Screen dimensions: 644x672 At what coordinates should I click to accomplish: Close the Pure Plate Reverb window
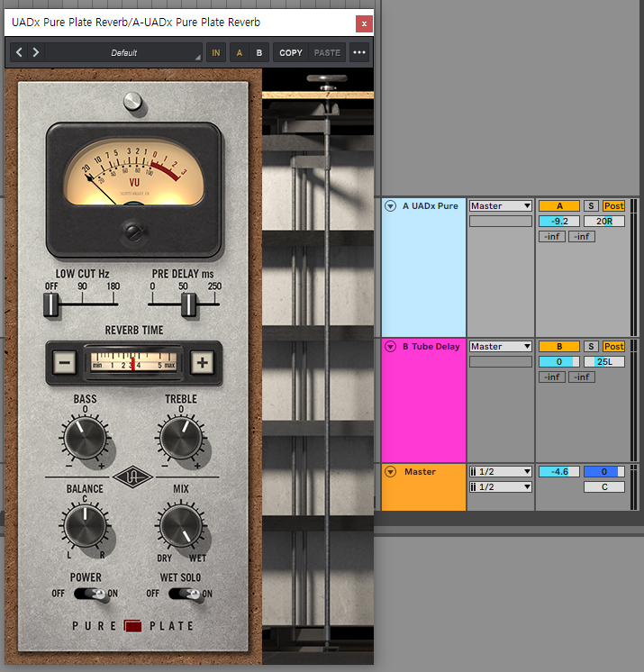click(x=364, y=24)
